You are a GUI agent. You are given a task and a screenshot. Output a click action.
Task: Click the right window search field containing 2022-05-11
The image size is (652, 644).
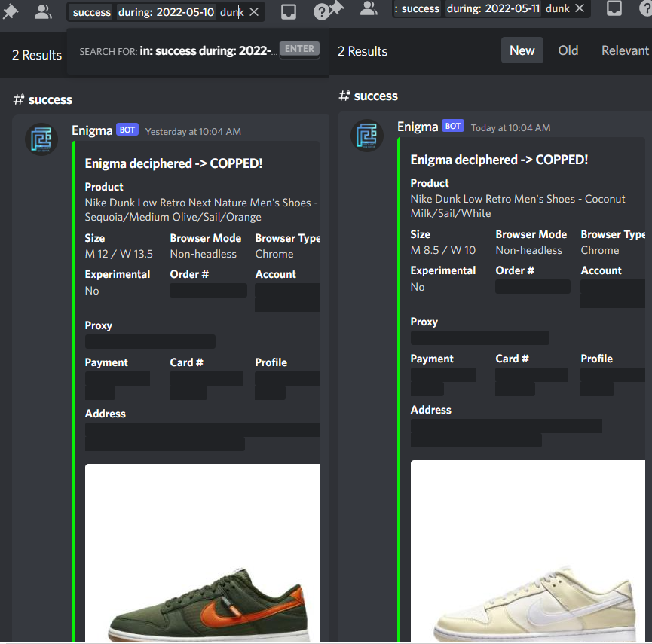click(x=491, y=8)
